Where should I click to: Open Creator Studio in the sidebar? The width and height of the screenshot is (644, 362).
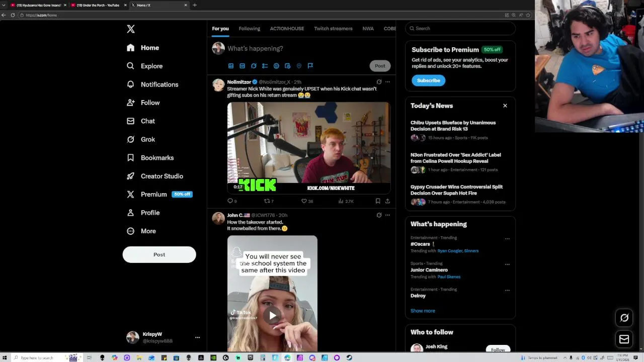[x=155, y=176]
